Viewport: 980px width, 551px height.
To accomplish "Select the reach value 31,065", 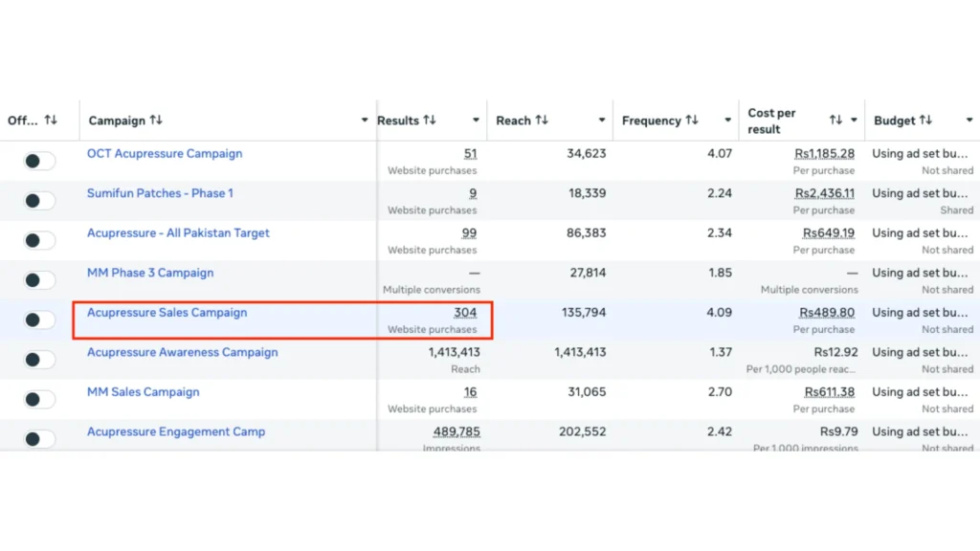I will click(x=587, y=391).
